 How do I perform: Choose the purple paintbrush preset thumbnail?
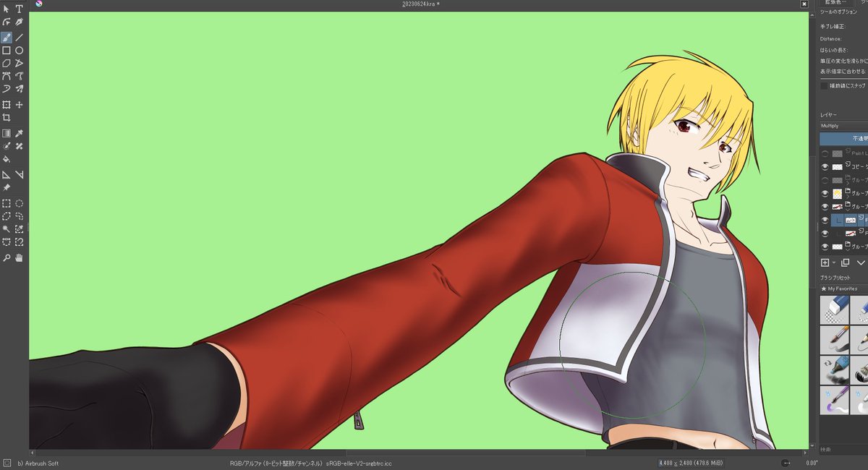(x=835, y=399)
